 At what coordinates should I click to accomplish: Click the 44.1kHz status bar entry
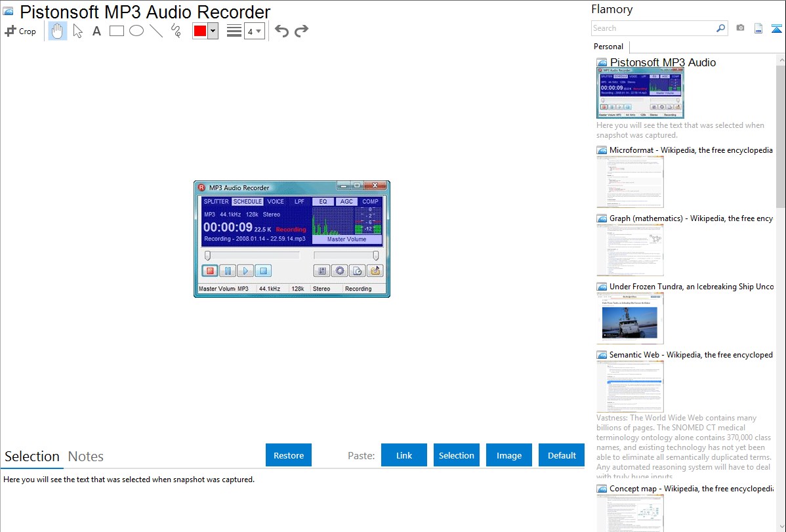coord(270,289)
